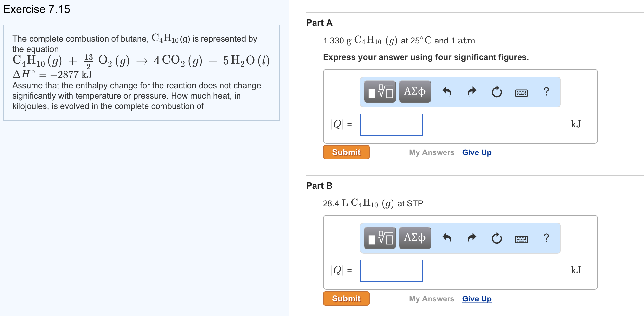Open the Greek symbols (ΑΣφ) menu in Part B
This screenshot has width=644, height=316.
pos(415,238)
